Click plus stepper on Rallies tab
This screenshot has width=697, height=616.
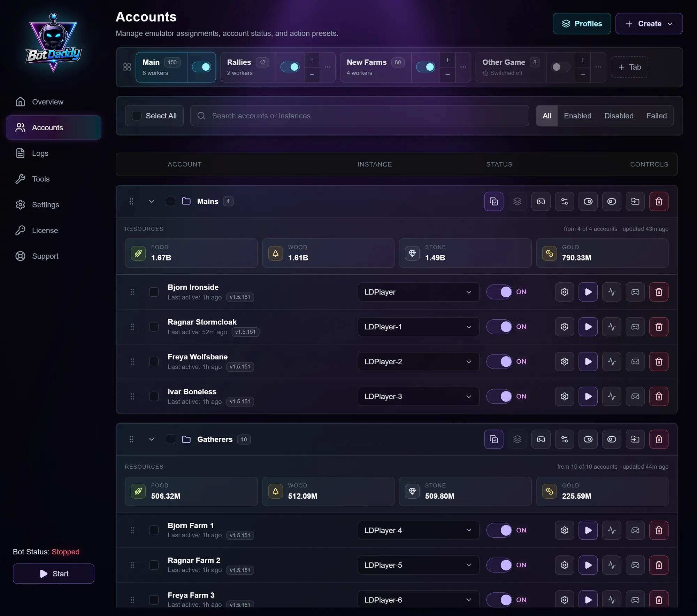312,60
